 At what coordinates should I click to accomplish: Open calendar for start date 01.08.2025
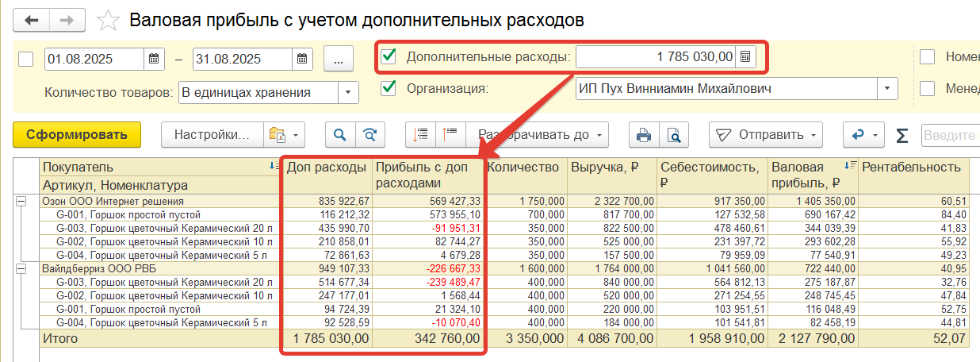(x=154, y=59)
